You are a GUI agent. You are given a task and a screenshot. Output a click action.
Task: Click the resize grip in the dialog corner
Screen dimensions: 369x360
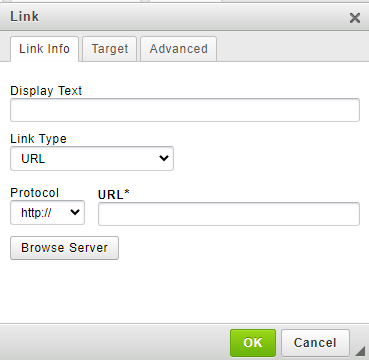coord(360,351)
